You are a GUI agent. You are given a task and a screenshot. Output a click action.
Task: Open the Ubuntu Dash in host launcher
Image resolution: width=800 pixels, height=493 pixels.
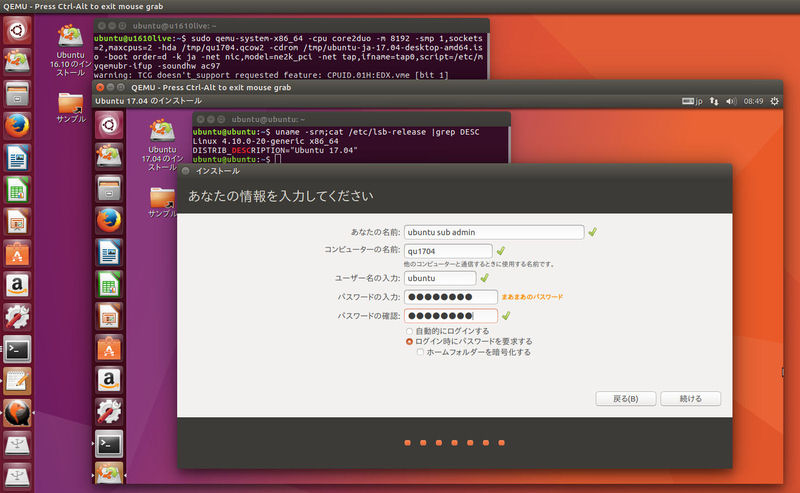pyautogui.click(x=17, y=31)
